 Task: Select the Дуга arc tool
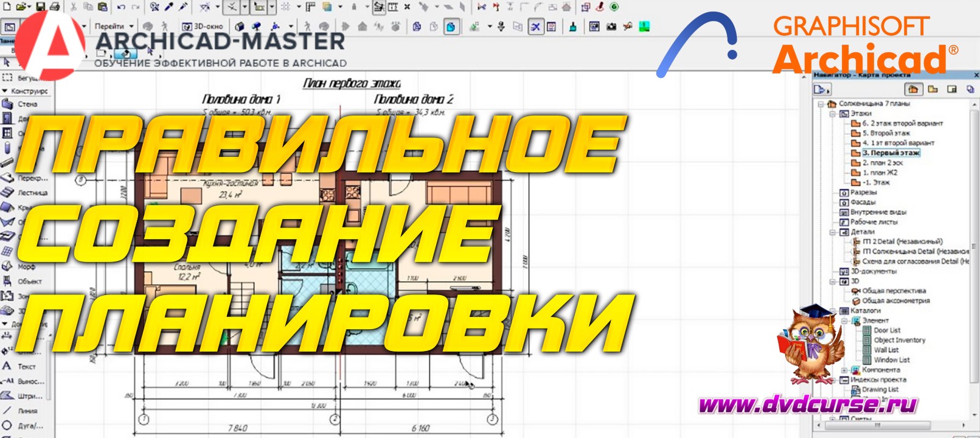pyautogui.click(x=23, y=425)
